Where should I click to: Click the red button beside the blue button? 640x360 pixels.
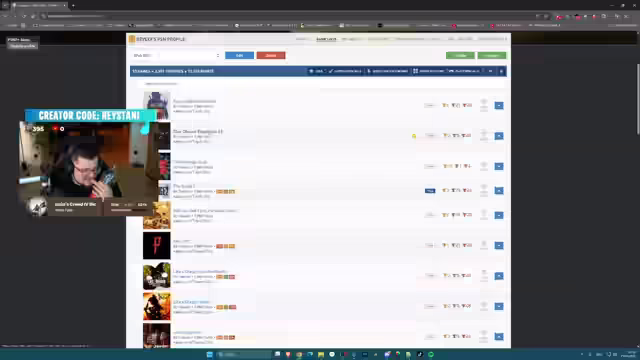pos(271,56)
